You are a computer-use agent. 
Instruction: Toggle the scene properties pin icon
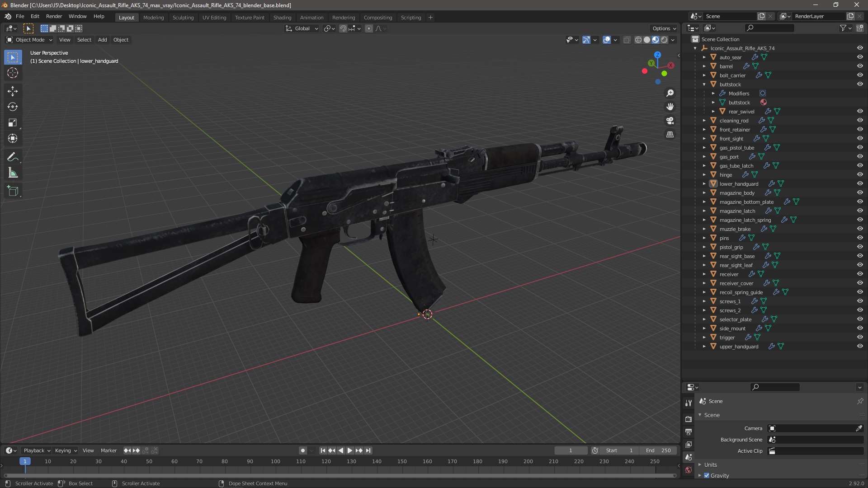(x=860, y=401)
